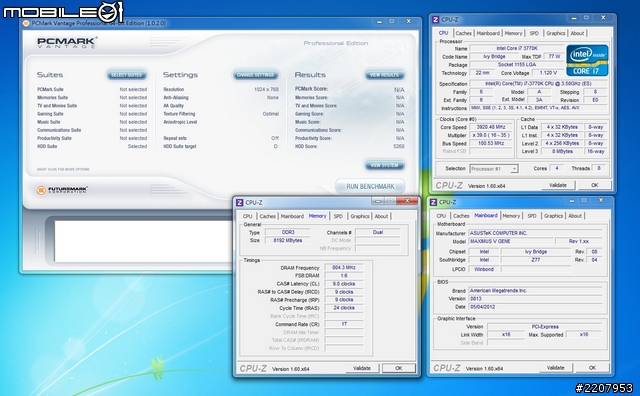Open Memory tab in Mainboard CPU-Z window
640x396 pixels.
coord(511,216)
